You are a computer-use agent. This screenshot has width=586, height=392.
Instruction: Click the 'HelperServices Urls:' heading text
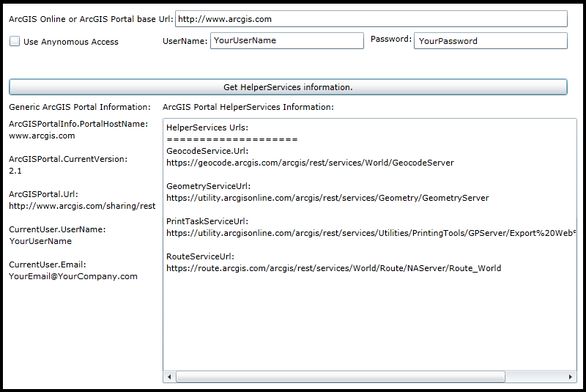tap(207, 127)
